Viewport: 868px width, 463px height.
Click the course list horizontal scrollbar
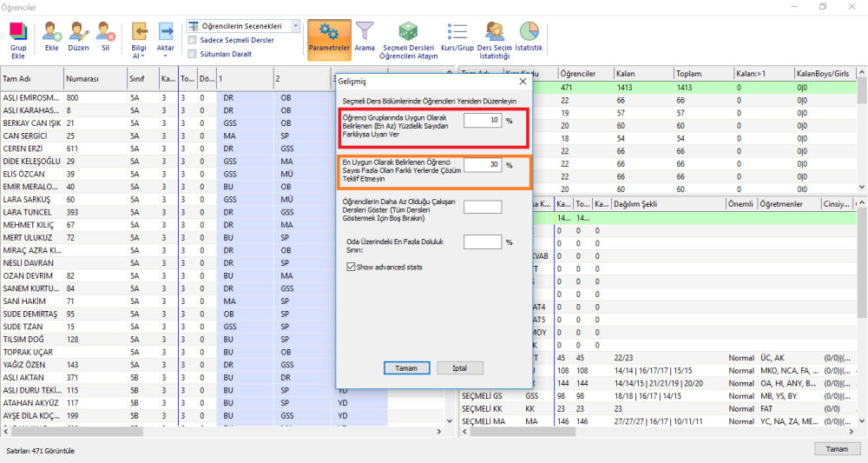pos(658,432)
